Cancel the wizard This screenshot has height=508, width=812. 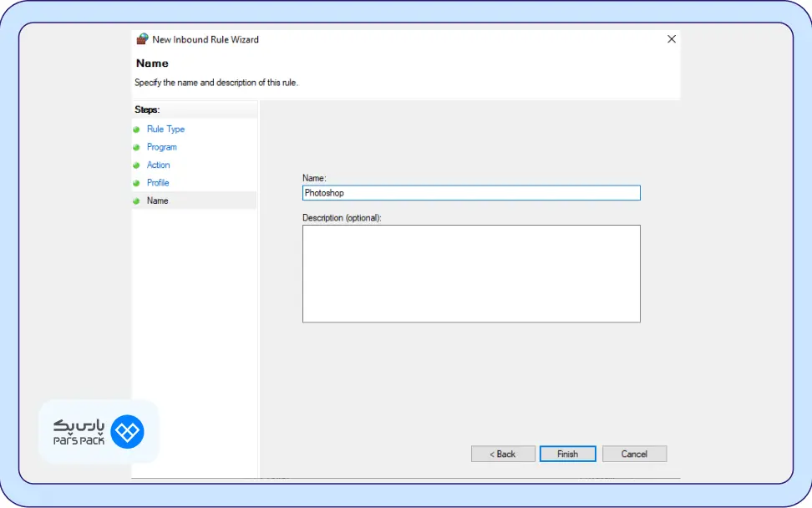[x=634, y=454]
